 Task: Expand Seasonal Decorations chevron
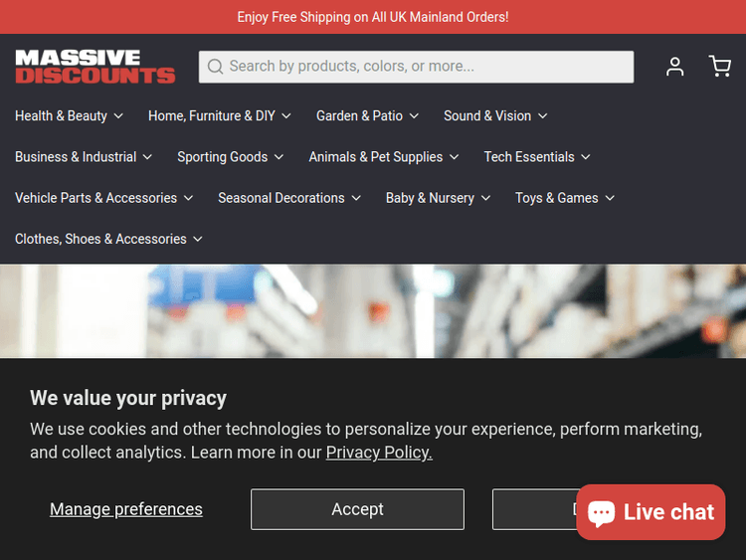click(x=356, y=198)
